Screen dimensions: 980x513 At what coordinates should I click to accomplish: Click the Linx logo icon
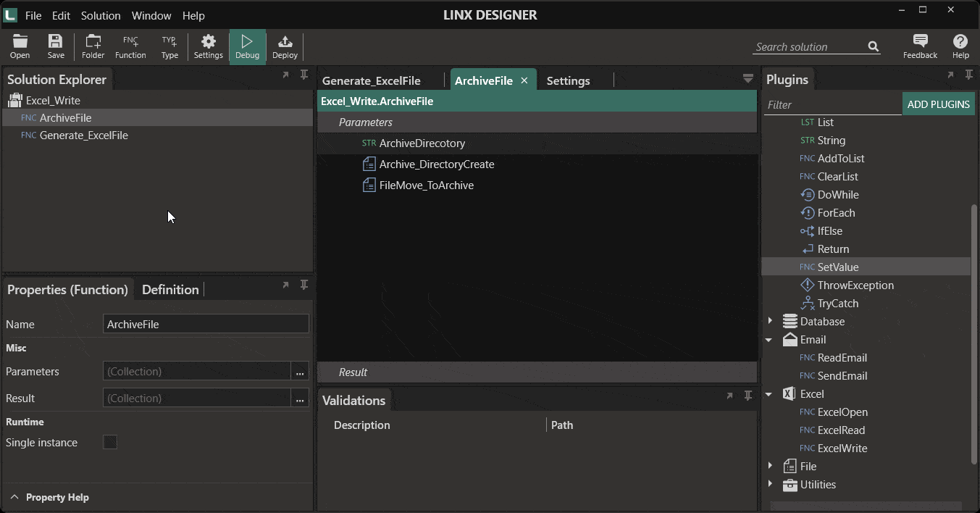(10, 14)
